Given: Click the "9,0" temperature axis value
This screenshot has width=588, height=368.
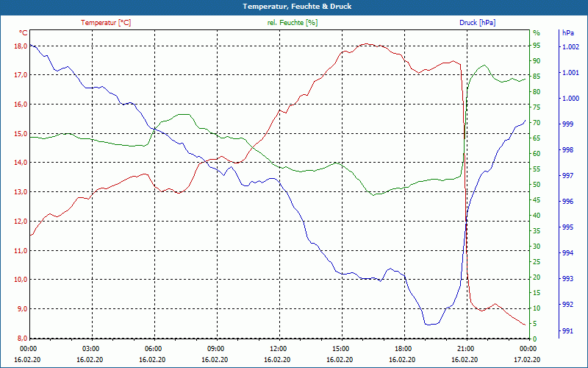Looking at the screenshot, I should point(23,308).
